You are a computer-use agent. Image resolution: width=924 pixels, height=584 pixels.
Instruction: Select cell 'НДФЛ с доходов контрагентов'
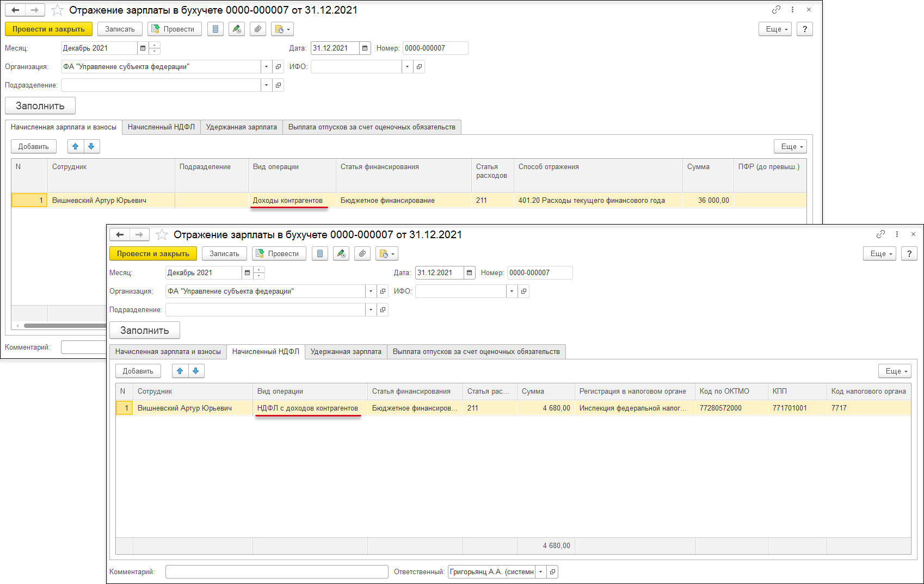310,408
